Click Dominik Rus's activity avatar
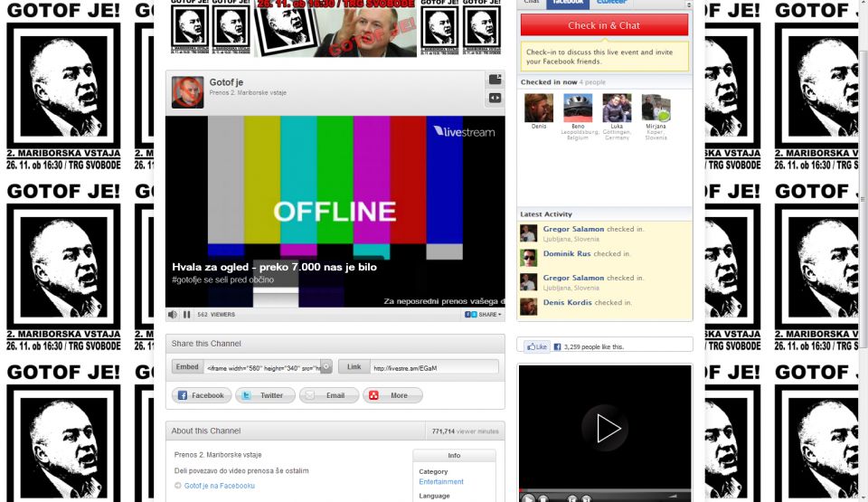Image resolution: width=868 pixels, height=502 pixels. (528, 258)
